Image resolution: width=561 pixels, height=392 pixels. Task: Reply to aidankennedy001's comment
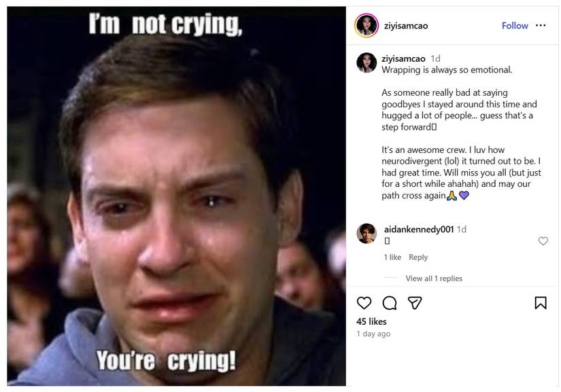[418, 257]
